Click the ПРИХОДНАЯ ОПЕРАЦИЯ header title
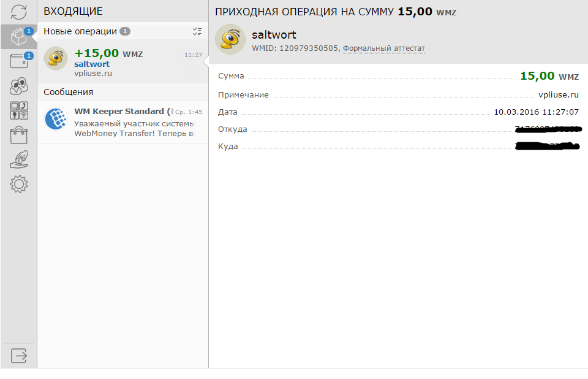The width and height of the screenshot is (588, 379). coord(304,12)
